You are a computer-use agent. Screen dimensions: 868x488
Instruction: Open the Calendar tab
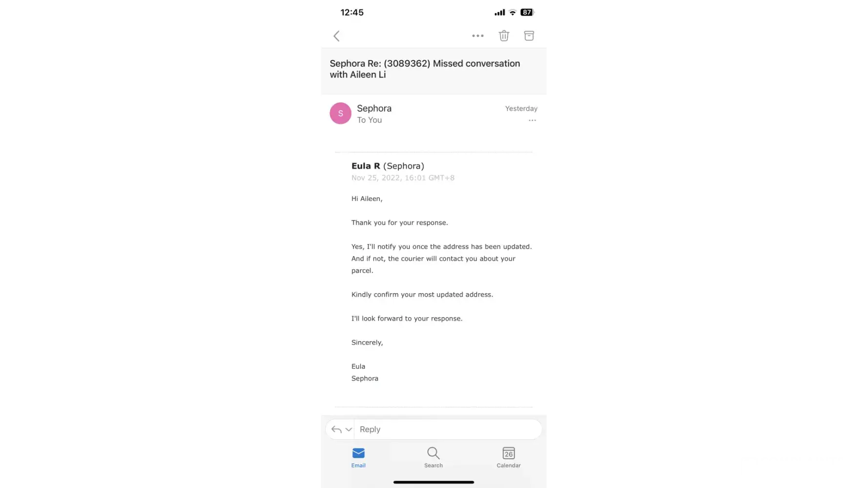(509, 458)
